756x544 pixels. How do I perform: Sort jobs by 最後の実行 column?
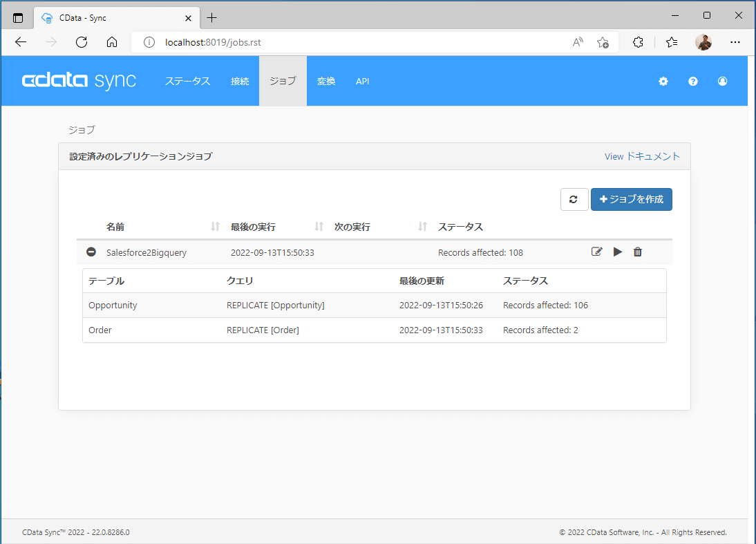[319, 227]
